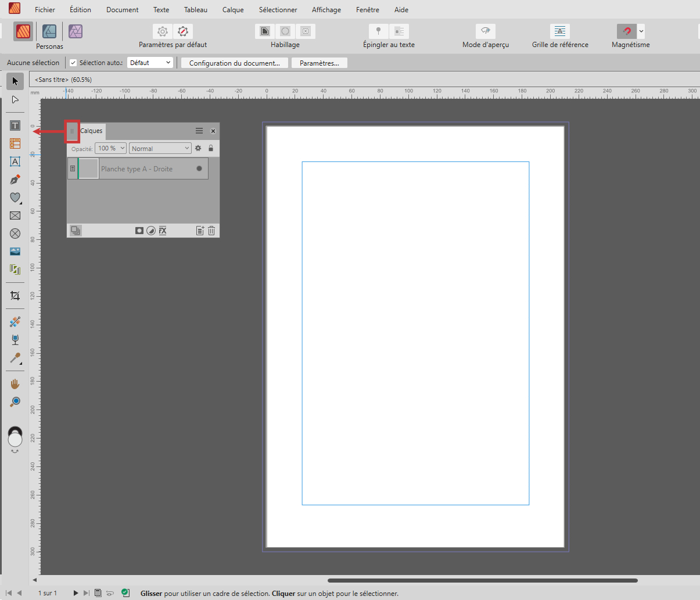Screen dimensions: 700x600
Task: Select the Place Image tool
Action: [x=15, y=252]
